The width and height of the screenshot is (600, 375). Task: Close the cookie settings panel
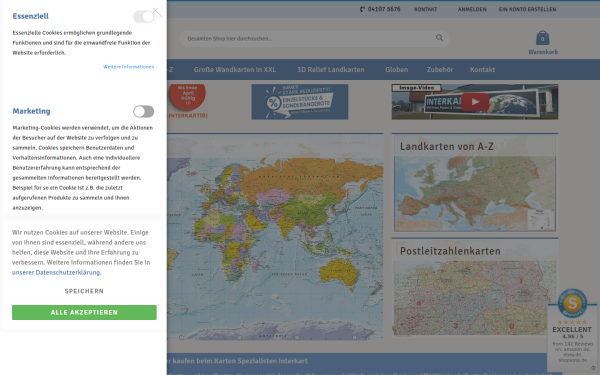[x=157, y=12]
